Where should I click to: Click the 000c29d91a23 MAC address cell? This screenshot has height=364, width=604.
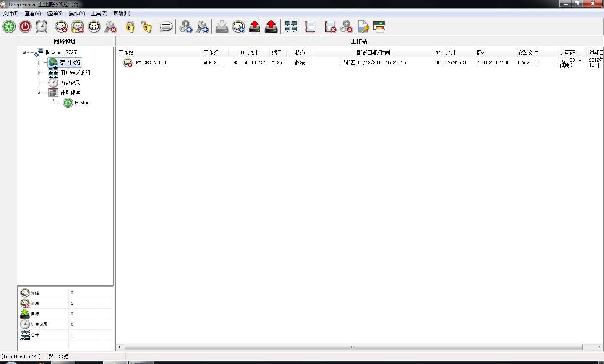point(450,62)
